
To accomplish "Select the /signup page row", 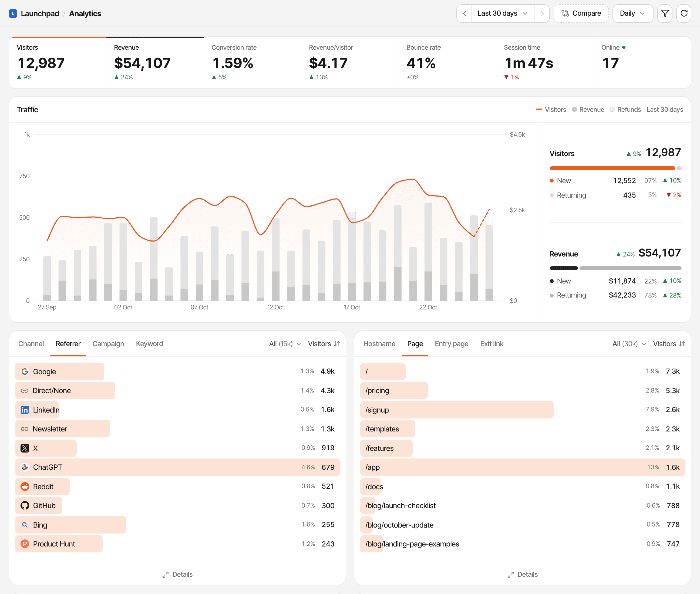I will [523, 410].
